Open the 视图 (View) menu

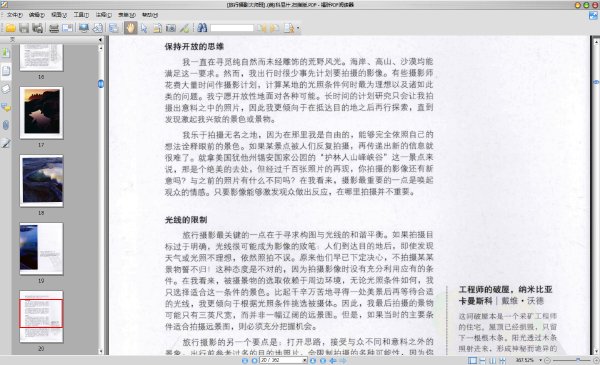[x=59, y=15]
